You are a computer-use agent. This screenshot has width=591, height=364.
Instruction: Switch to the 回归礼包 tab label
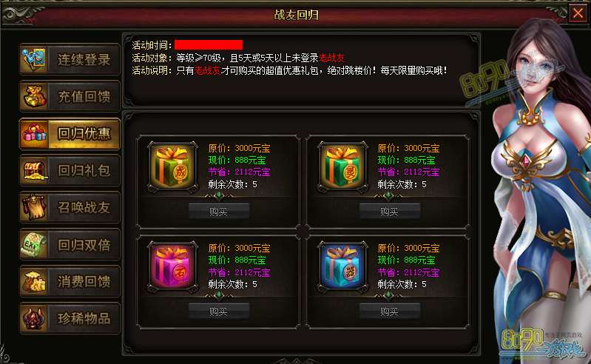pos(84,171)
